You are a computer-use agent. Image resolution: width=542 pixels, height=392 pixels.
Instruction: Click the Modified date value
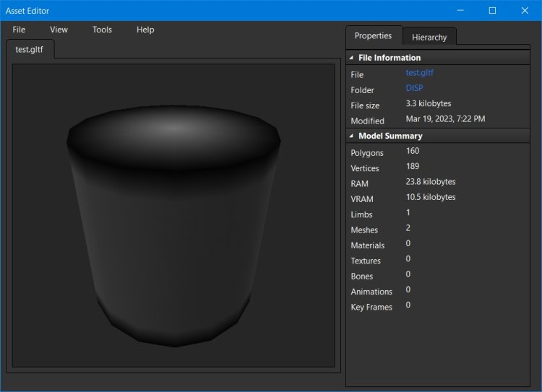445,119
